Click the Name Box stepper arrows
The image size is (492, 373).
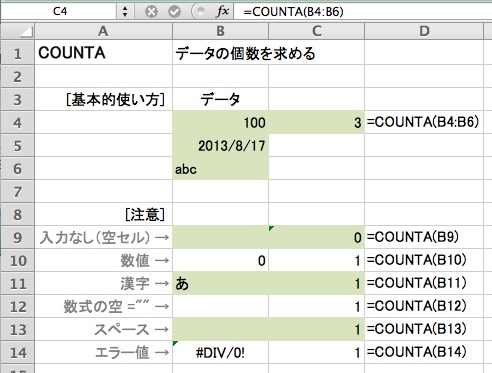(x=125, y=12)
